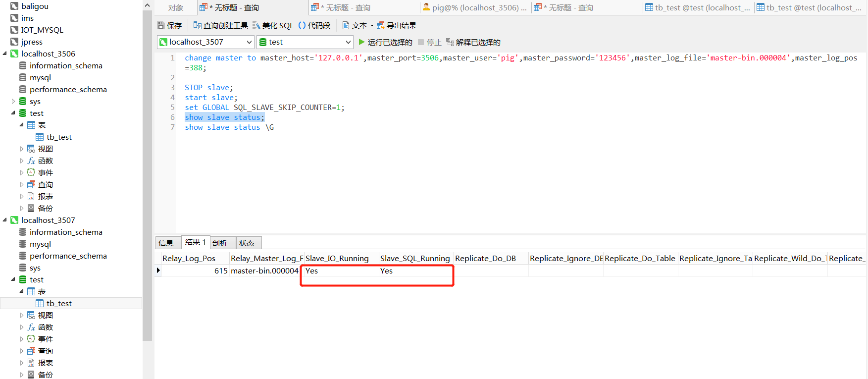Run selected query with green play icon
The width and height of the screenshot is (868, 379).
click(361, 42)
